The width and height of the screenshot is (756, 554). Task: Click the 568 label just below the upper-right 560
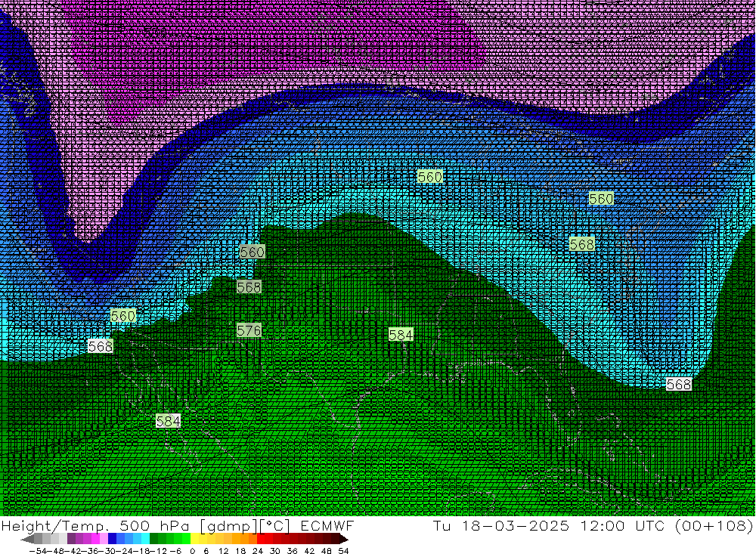click(x=582, y=244)
